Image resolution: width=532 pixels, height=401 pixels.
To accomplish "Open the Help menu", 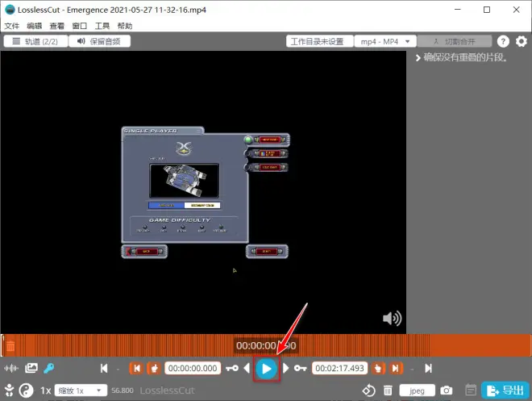I will (125, 26).
